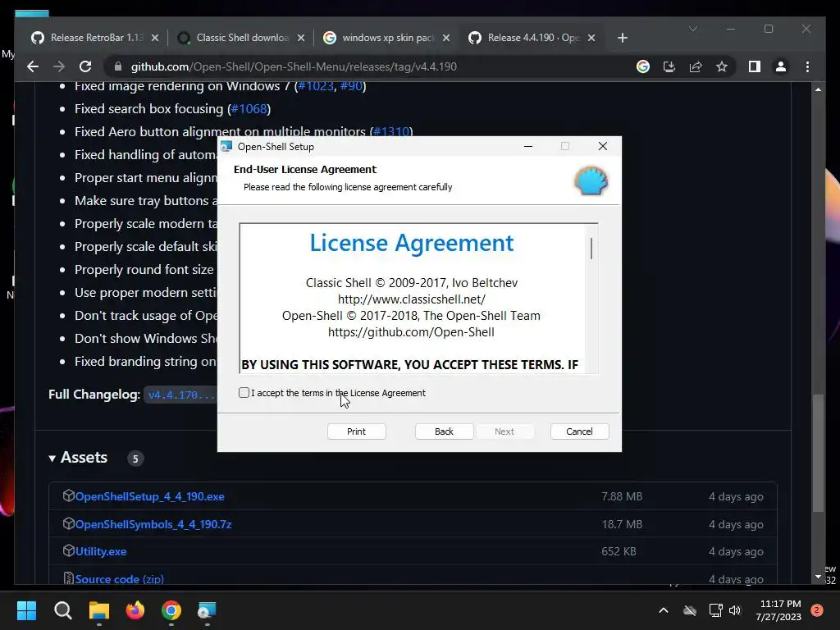Open the Windows Start menu
The image size is (840, 630).
coord(26,610)
